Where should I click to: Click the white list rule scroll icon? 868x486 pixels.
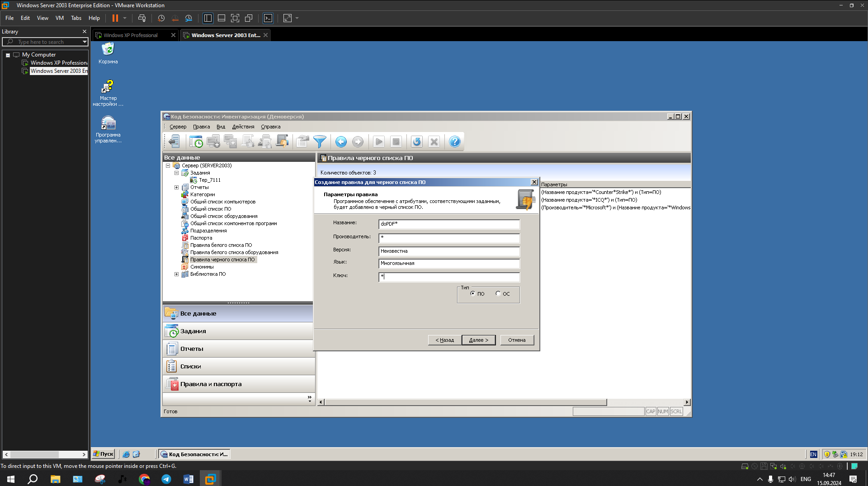248,142
